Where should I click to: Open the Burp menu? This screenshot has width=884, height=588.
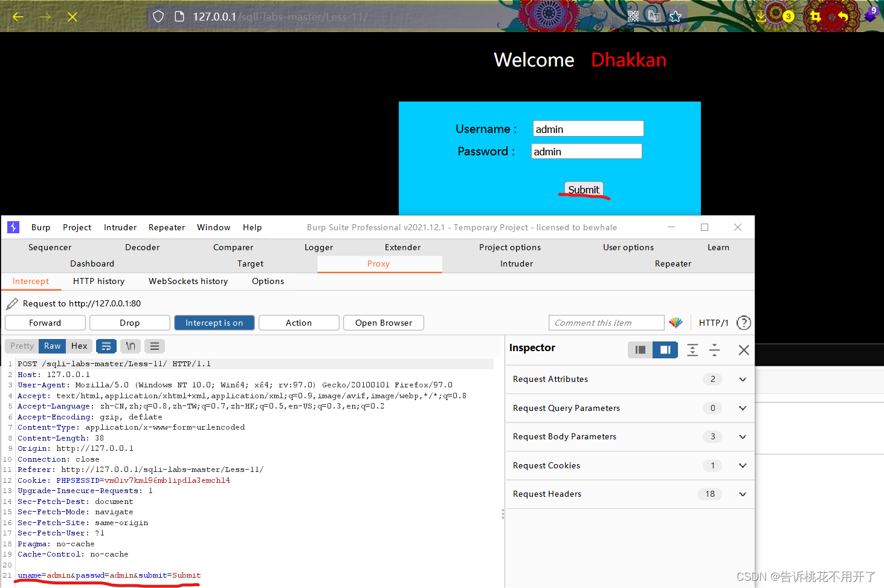coord(41,227)
